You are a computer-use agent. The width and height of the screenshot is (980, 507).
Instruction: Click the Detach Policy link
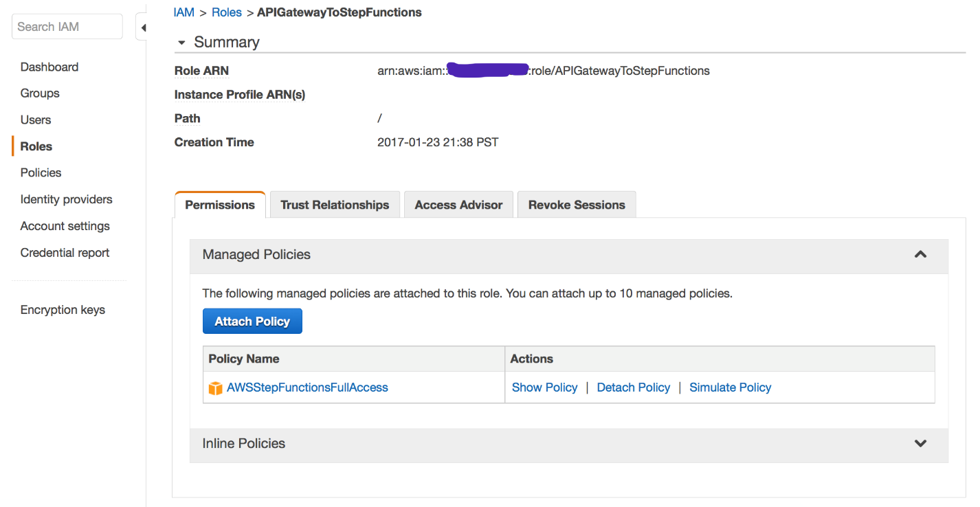coord(634,387)
